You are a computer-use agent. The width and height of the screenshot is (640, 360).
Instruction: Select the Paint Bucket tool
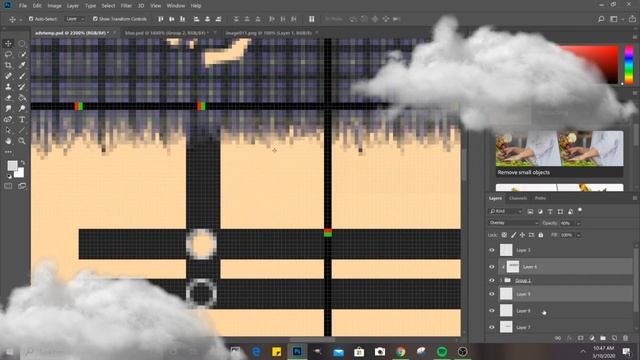(x=22, y=98)
